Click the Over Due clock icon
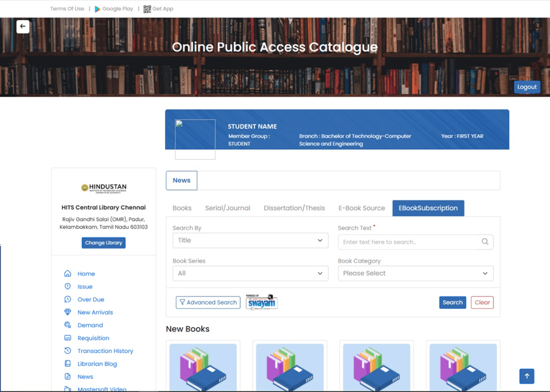550x392 pixels. 67,300
